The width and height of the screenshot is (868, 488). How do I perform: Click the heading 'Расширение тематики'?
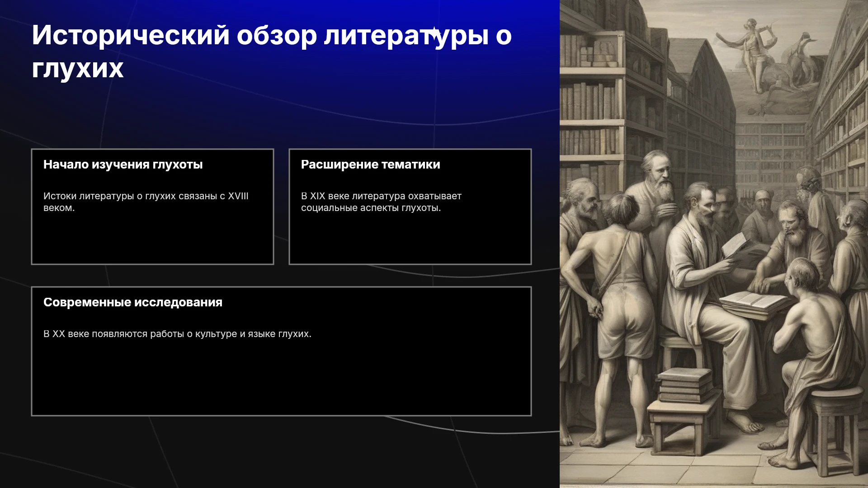tap(371, 164)
